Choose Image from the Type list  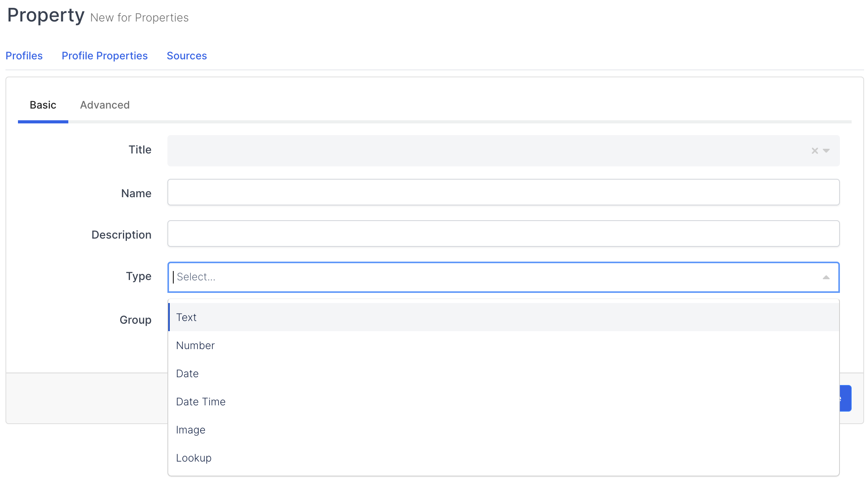pos(190,430)
